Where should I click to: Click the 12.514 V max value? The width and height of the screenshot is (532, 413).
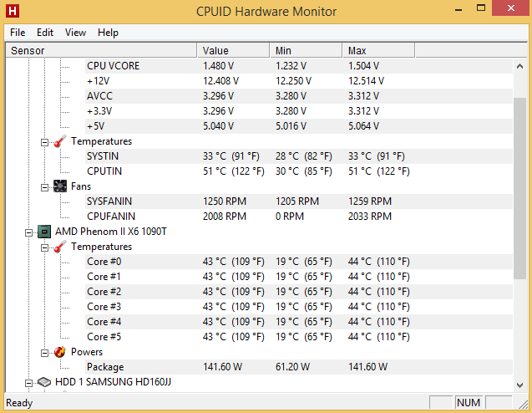coord(366,81)
